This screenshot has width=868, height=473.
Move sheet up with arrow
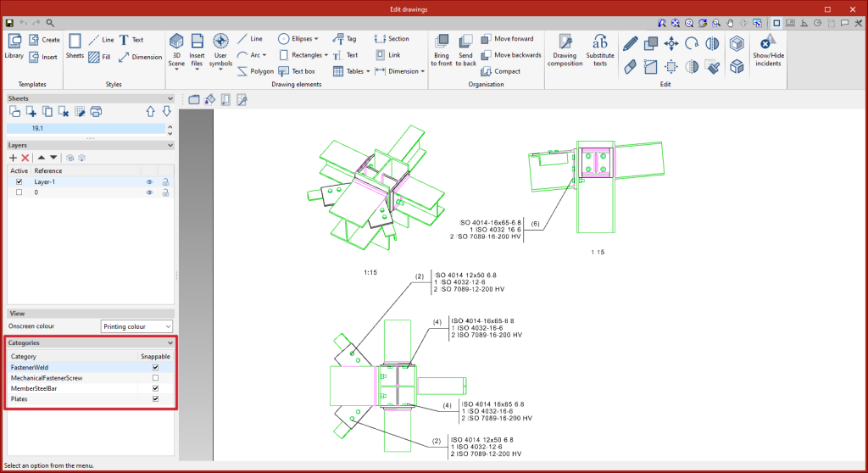tap(151, 112)
